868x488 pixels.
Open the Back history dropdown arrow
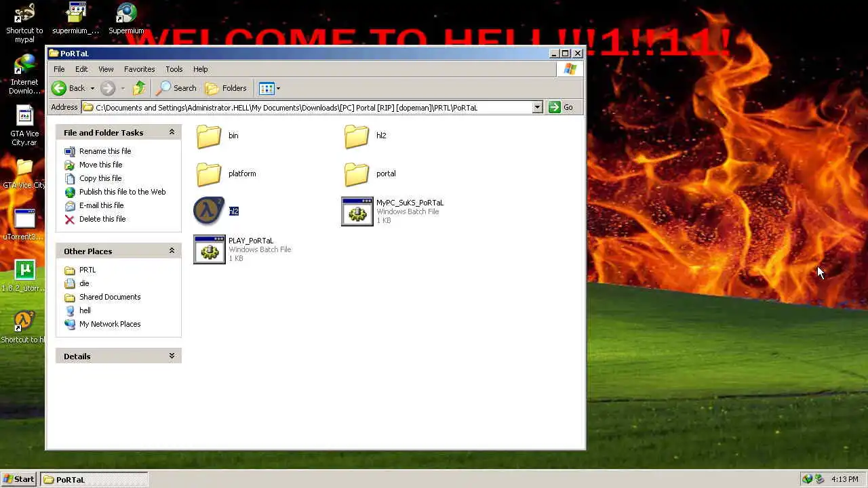[x=92, y=88]
